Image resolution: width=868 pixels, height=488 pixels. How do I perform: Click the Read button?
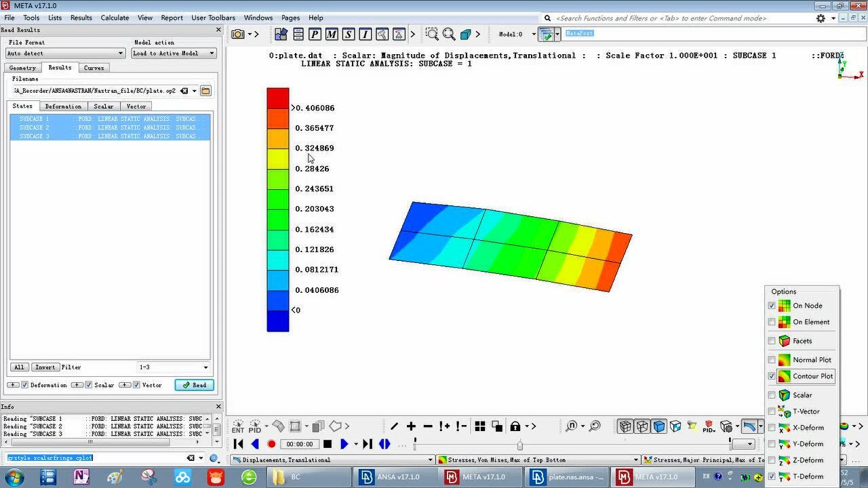click(194, 385)
